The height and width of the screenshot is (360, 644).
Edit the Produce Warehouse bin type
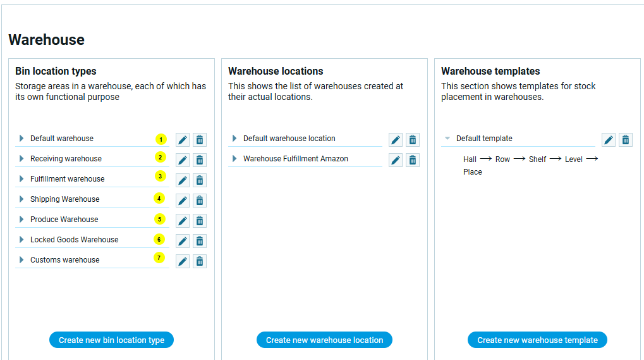click(x=183, y=221)
